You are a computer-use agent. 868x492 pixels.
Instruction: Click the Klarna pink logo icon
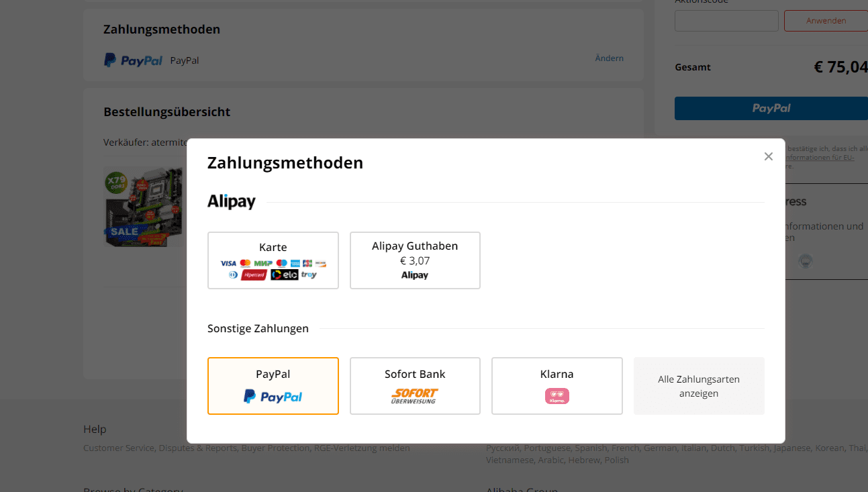click(x=557, y=397)
